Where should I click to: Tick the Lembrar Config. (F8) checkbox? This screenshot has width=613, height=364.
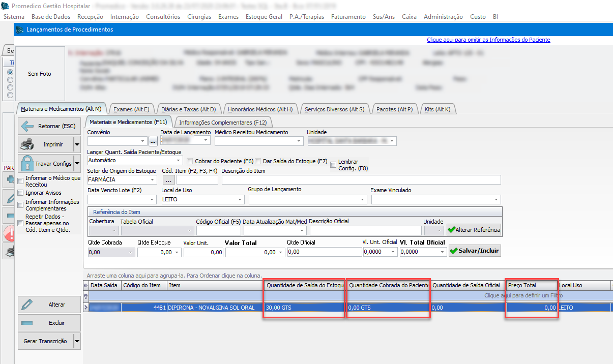333,165
